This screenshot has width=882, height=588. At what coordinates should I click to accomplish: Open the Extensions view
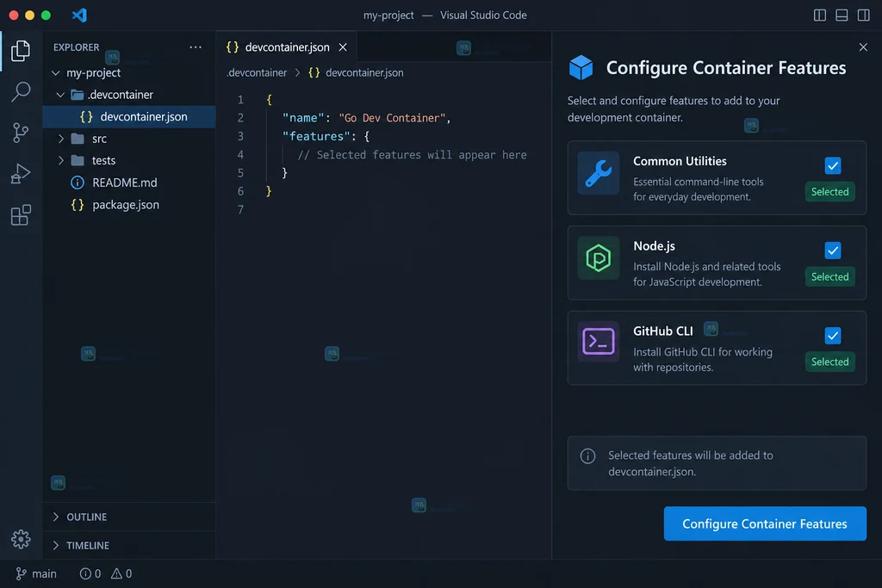(x=21, y=214)
